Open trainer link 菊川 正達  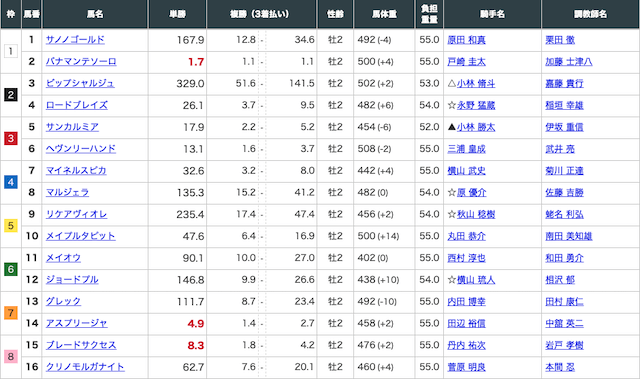pyautogui.click(x=564, y=171)
